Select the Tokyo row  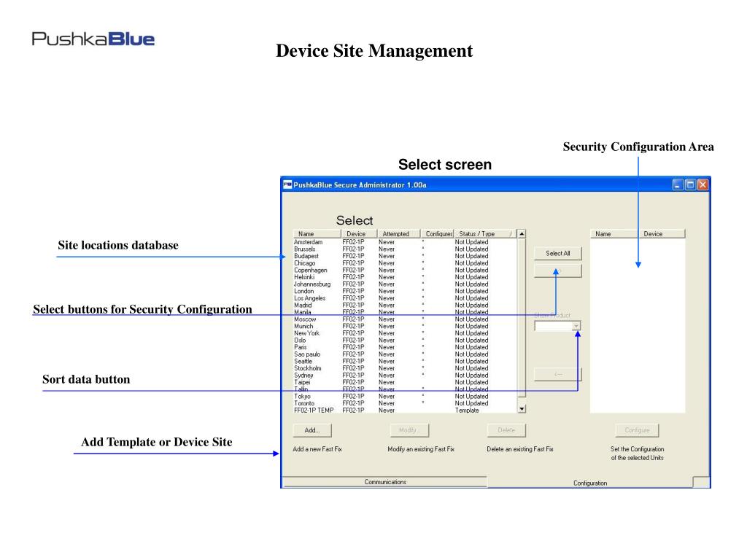tap(404, 396)
